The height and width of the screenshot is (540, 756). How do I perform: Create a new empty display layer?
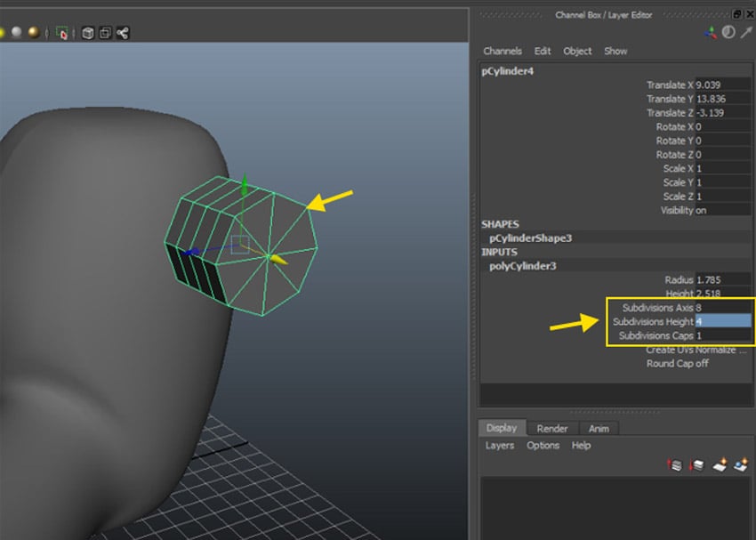point(719,464)
